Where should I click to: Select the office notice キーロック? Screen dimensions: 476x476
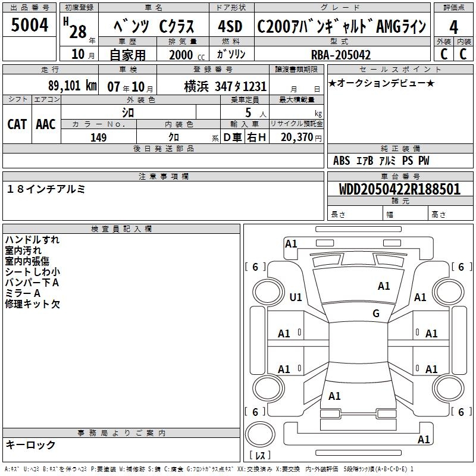click(30, 444)
